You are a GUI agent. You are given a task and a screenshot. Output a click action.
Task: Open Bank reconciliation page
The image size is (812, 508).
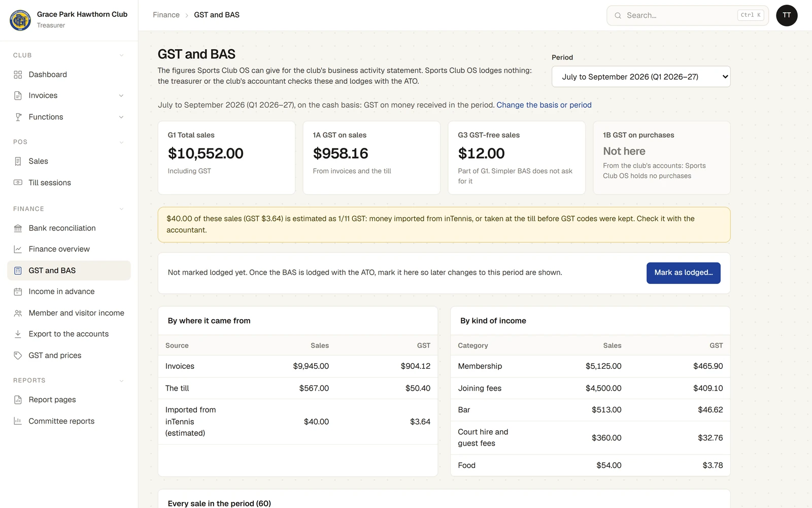[x=69, y=228]
